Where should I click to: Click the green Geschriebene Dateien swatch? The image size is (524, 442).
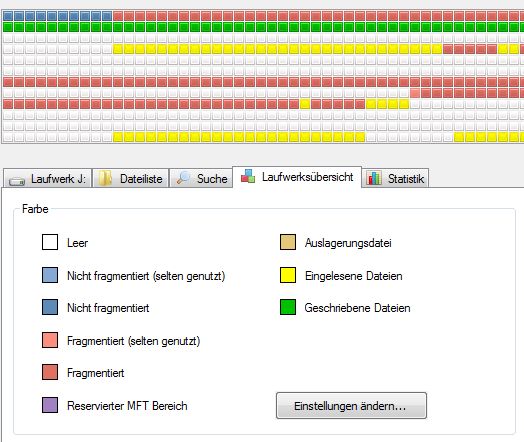(288, 307)
